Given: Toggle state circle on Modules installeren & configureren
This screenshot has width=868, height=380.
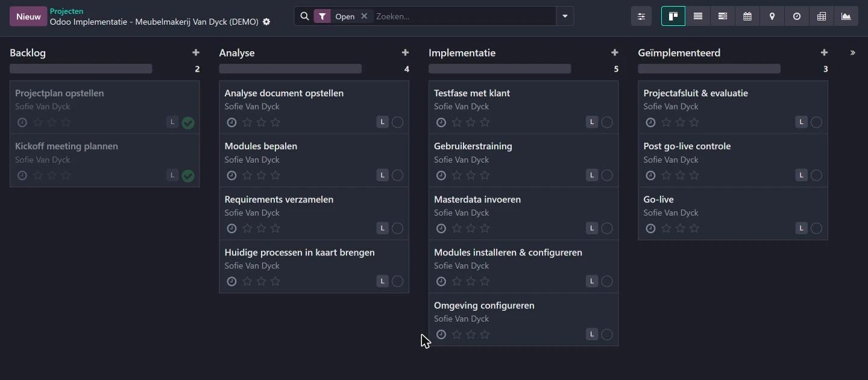Looking at the screenshot, I should (x=607, y=281).
